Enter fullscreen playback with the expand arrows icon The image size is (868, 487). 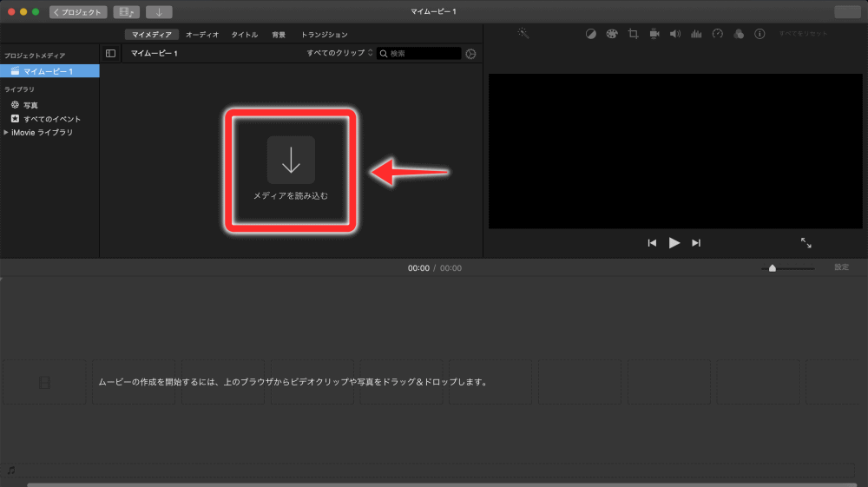[806, 242]
